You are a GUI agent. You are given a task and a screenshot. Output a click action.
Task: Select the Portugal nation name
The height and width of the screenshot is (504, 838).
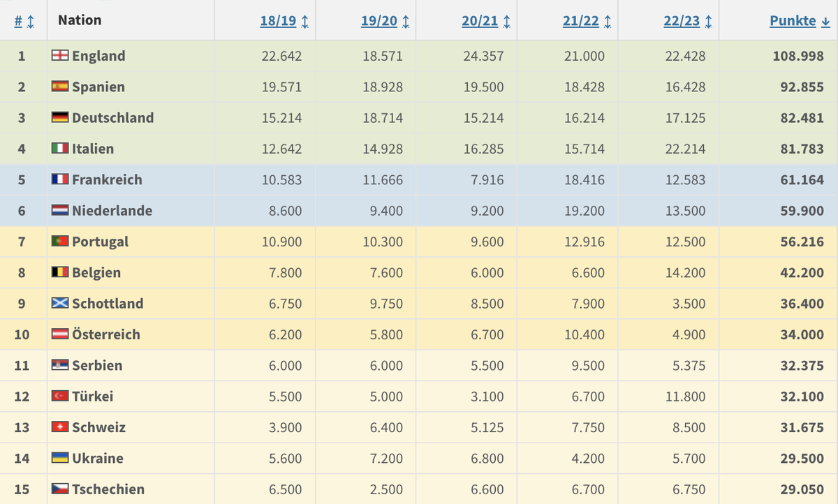pos(101,241)
